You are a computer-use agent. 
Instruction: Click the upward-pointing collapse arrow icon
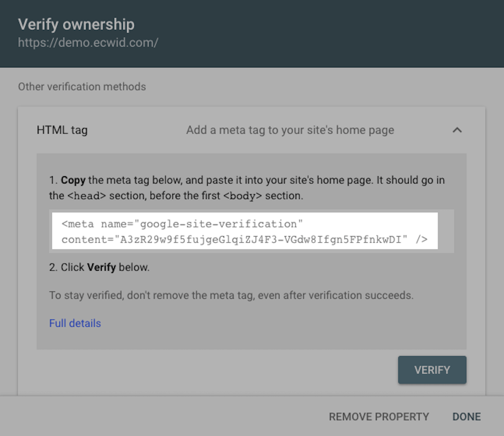point(457,130)
